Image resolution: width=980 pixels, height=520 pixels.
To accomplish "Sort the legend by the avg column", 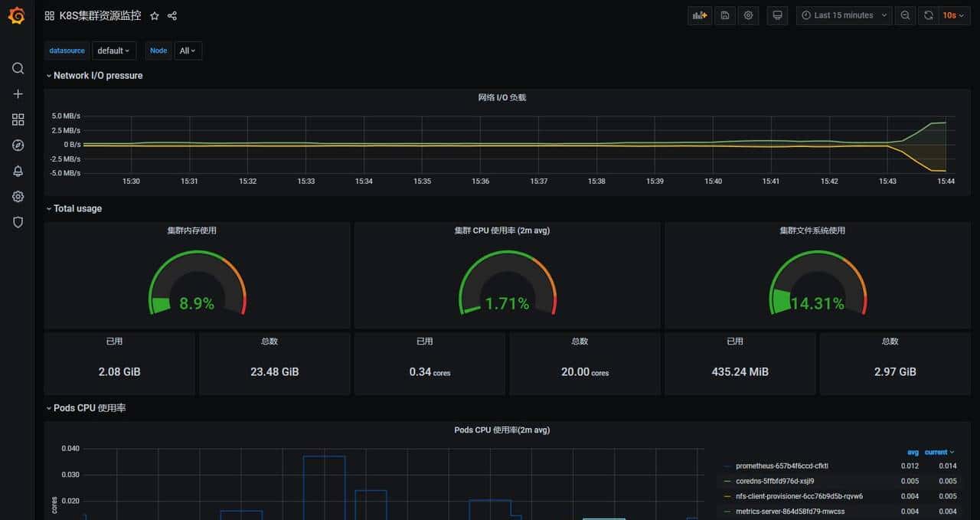I will (x=911, y=452).
